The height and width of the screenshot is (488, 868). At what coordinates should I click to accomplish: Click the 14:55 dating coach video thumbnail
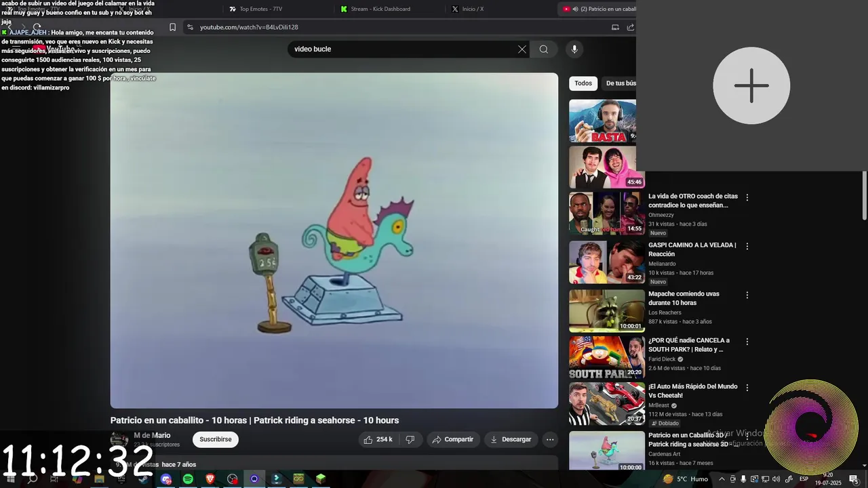click(x=606, y=213)
